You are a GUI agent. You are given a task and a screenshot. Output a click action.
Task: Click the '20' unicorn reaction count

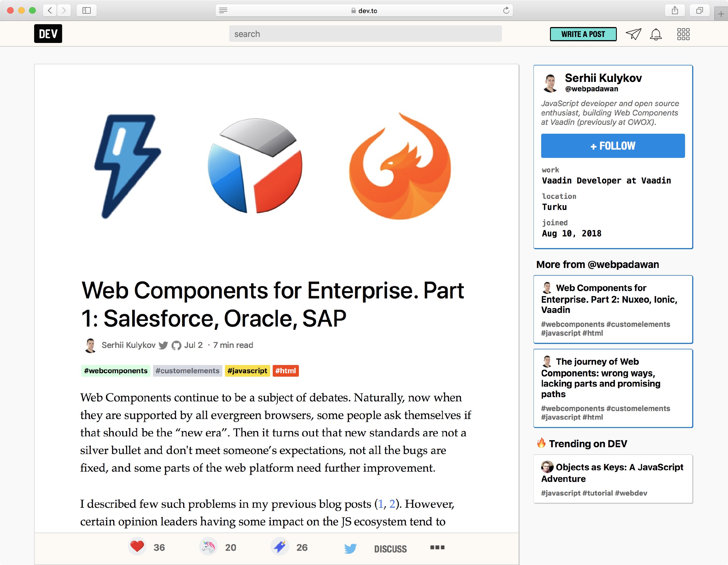coord(231,547)
